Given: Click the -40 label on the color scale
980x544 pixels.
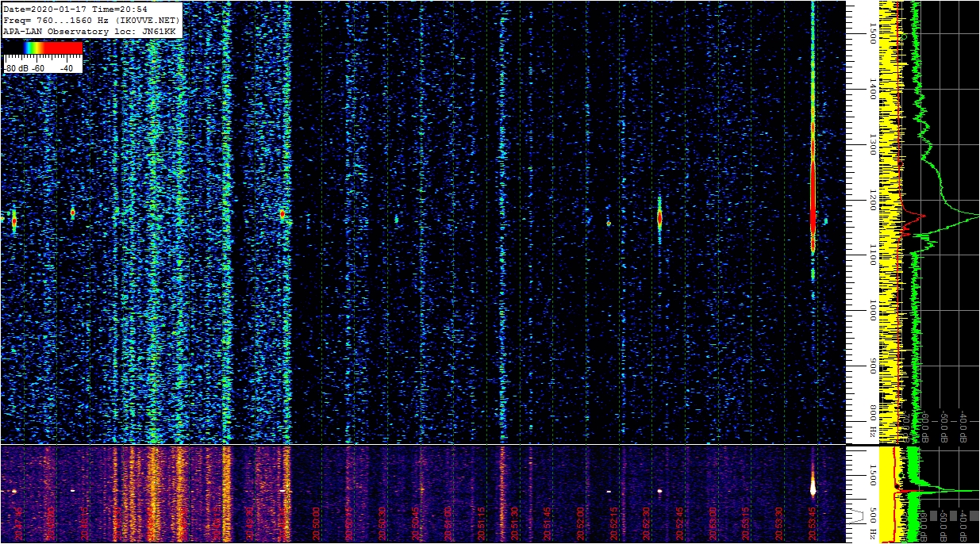Looking at the screenshot, I should [x=67, y=68].
